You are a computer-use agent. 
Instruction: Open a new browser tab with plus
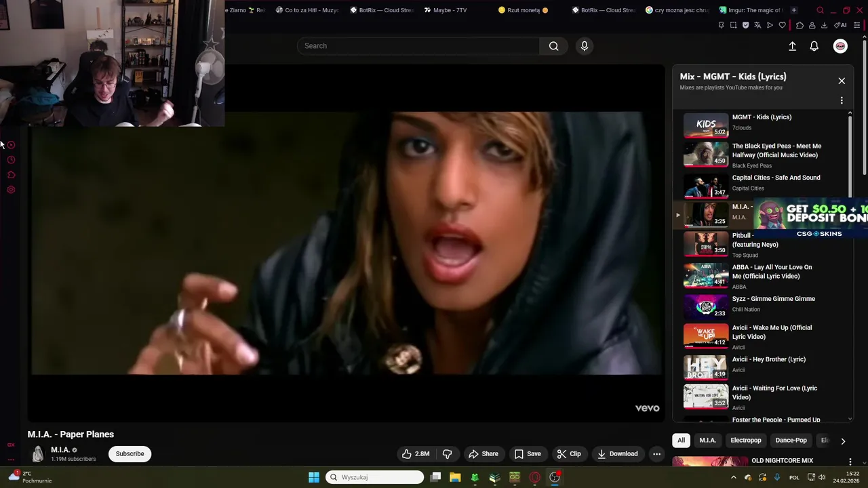pyautogui.click(x=794, y=10)
